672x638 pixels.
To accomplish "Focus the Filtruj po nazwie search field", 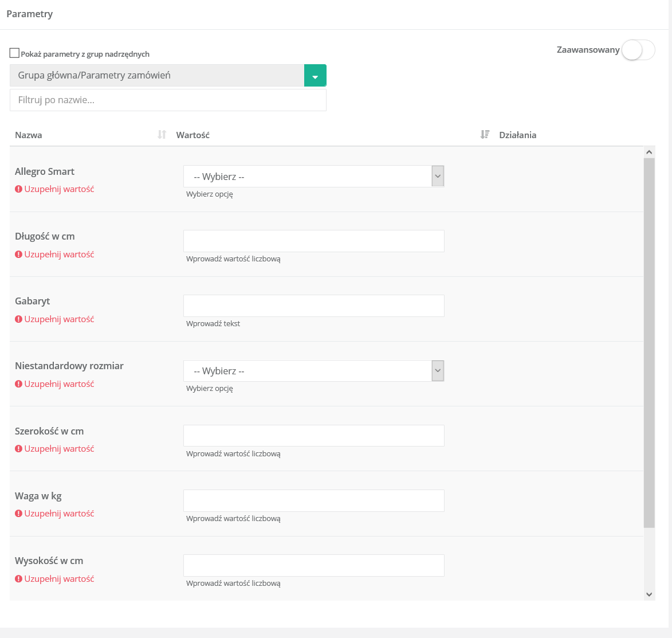I will click(x=168, y=100).
